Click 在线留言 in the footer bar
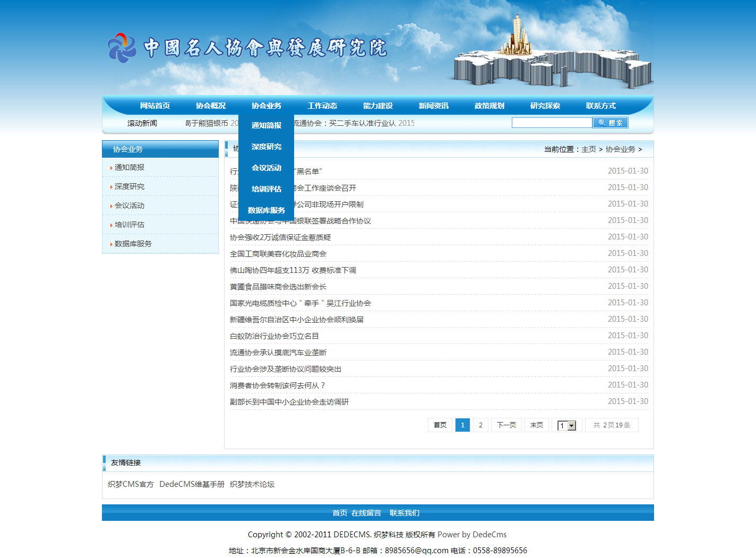 pyautogui.click(x=366, y=513)
